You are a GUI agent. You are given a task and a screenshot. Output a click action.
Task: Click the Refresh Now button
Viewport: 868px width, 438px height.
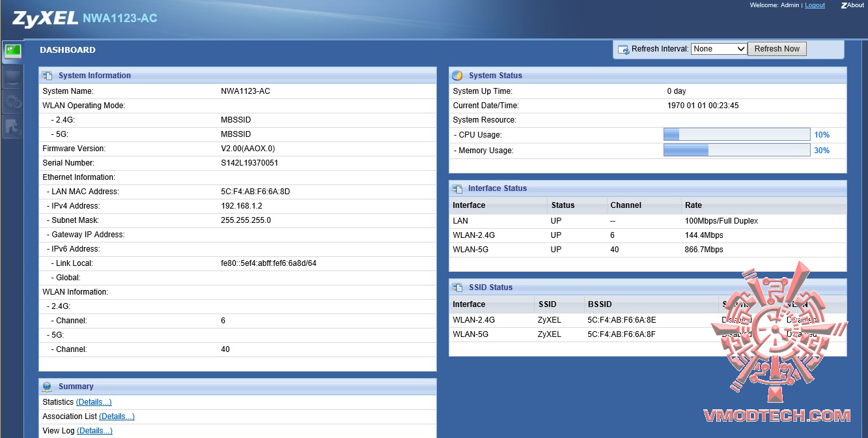click(x=777, y=49)
